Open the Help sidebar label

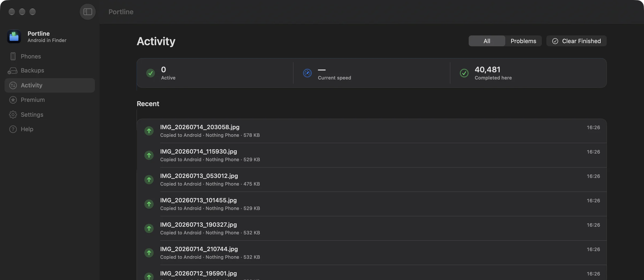pyautogui.click(x=27, y=129)
